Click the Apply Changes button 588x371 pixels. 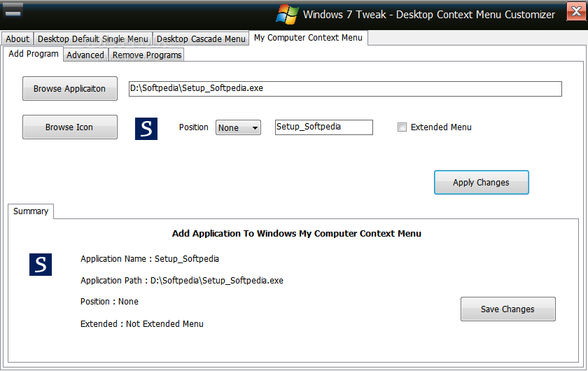(481, 183)
